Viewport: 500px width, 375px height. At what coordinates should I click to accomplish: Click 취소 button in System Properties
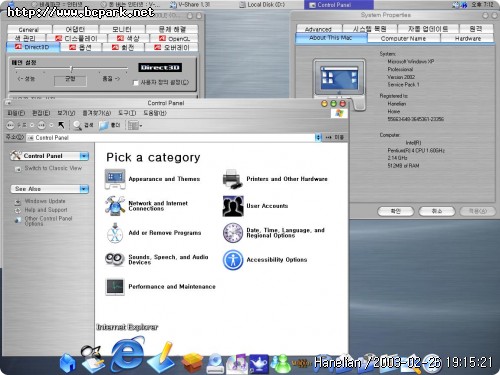(x=437, y=211)
